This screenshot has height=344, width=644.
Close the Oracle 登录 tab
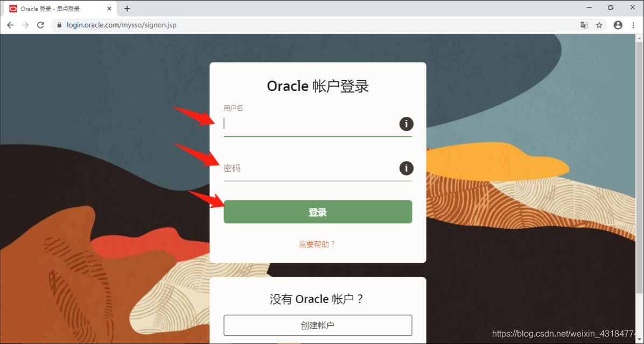[x=109, y=9]
